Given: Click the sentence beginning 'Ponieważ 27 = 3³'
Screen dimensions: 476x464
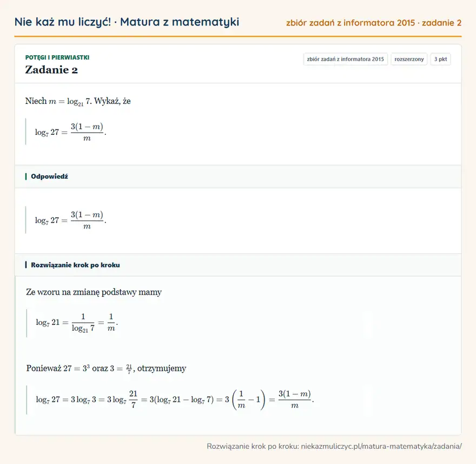Looking at the screenshot, I should pos(106,368).
